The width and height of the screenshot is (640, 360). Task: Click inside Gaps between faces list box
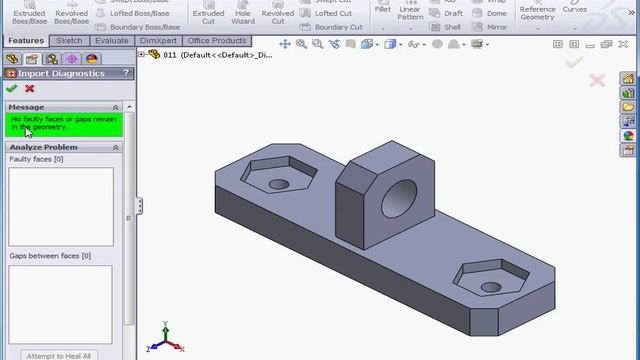60,304
